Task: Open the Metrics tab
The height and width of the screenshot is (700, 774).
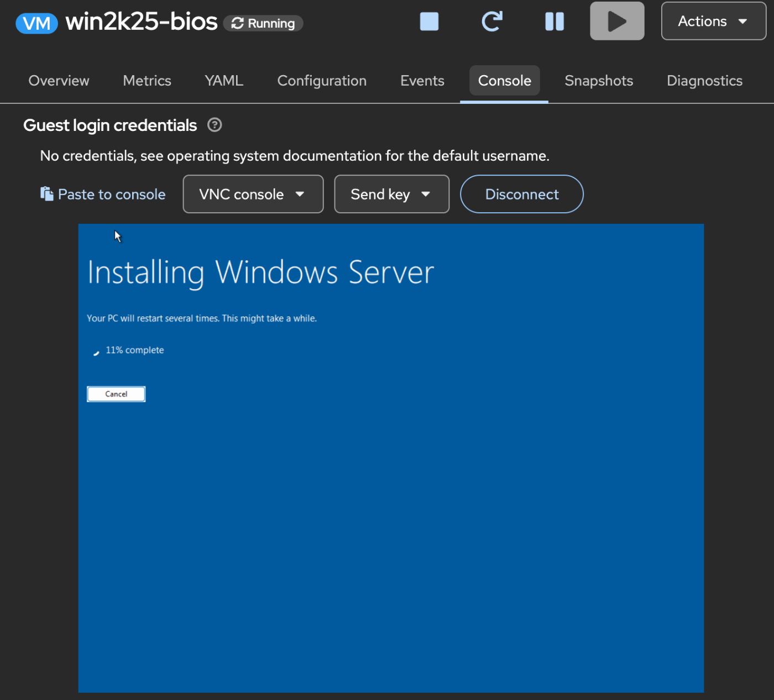Action: [147, 81]
